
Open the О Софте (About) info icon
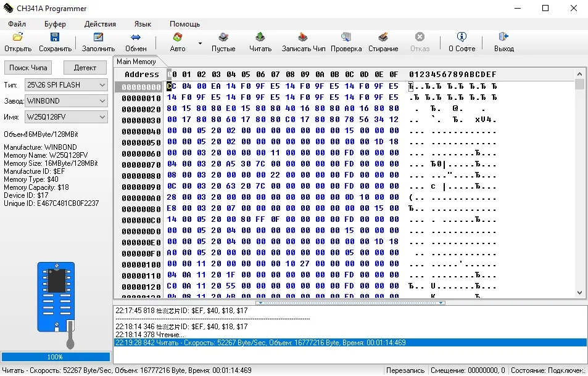pos(462,37)
